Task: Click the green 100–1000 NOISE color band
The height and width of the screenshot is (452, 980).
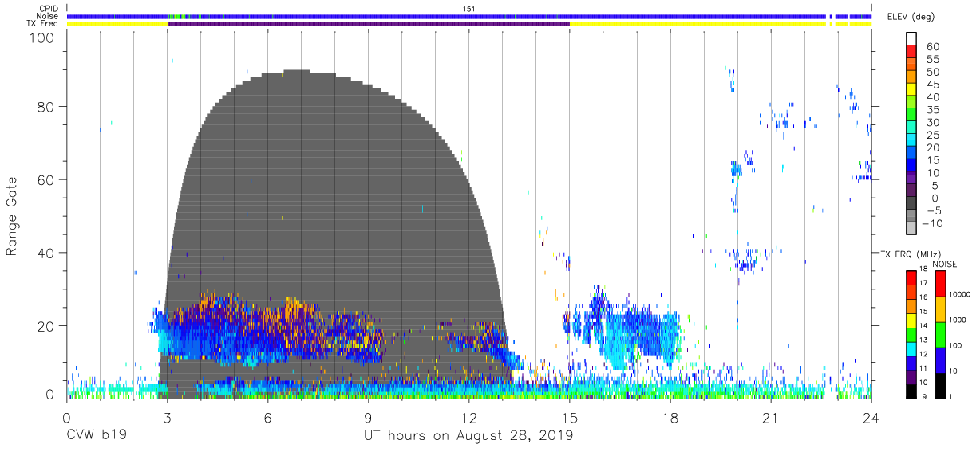Action: (940, 334)
